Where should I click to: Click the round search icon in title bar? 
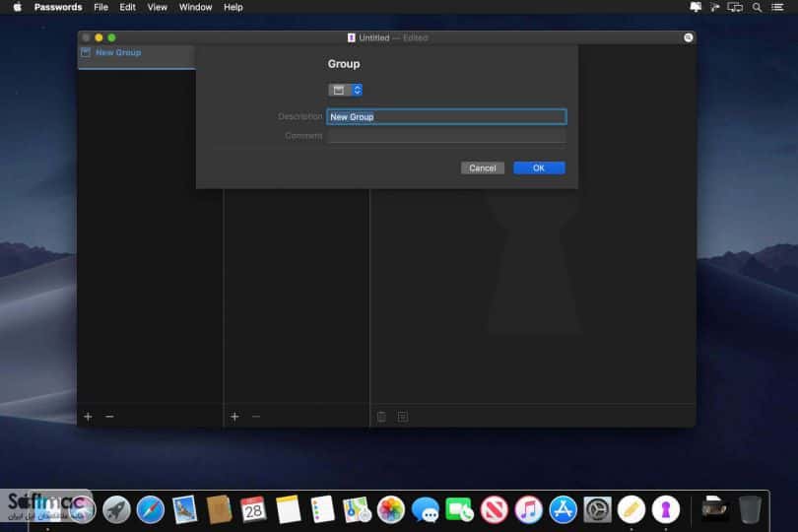688,37
